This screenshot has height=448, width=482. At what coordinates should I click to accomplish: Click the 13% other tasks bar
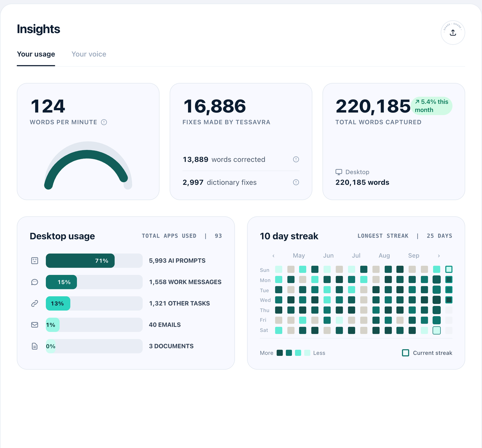click(x=58, y=303)
